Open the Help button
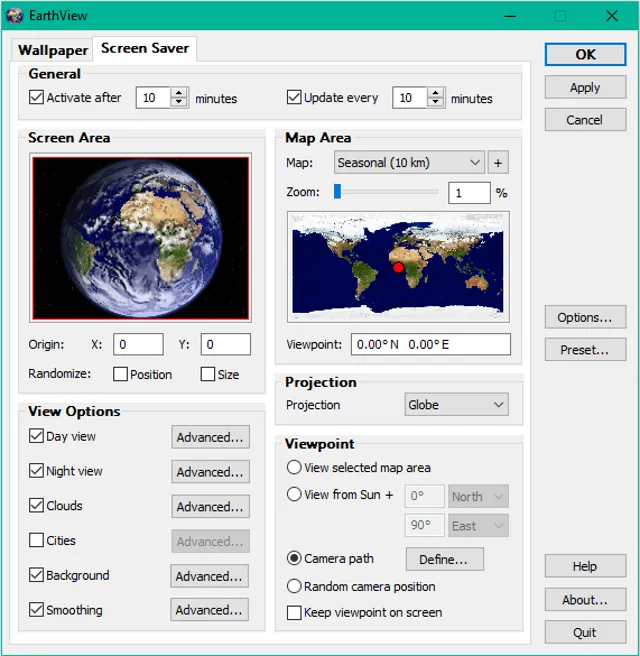Image resolution: width=640 pixels, height=656 pixels. coord(585,566)
